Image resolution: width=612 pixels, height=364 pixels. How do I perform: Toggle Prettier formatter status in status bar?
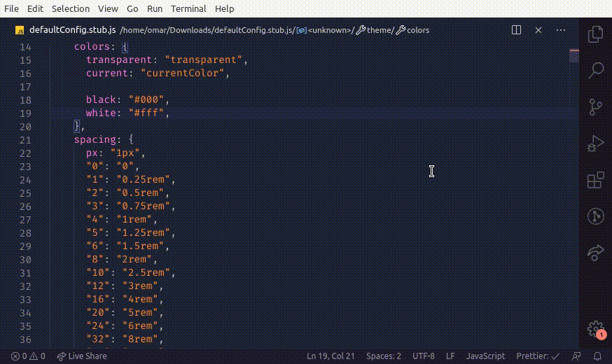click(x=538, y=356)
